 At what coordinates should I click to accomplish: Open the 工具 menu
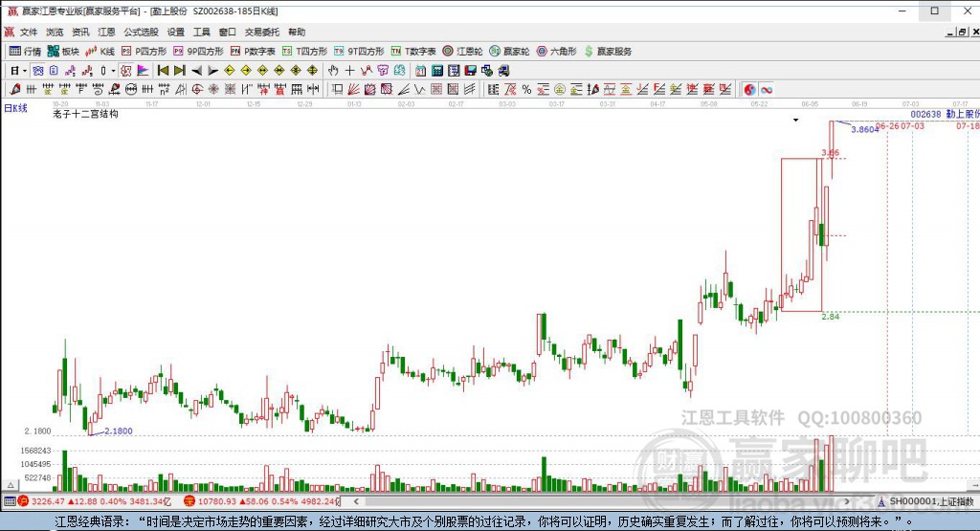click(x=201, y=32)
